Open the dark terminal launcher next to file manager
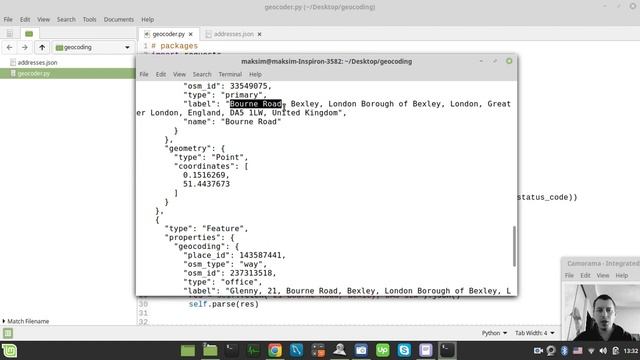Screen dimensions: 640x360 231,350
